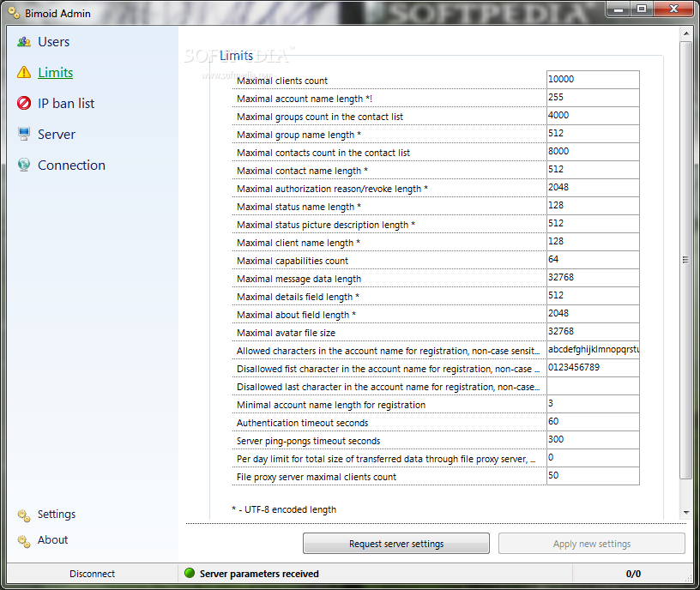Screen dimensions: 700x590
Task: Click Apply new settings button
Action: 592,544
